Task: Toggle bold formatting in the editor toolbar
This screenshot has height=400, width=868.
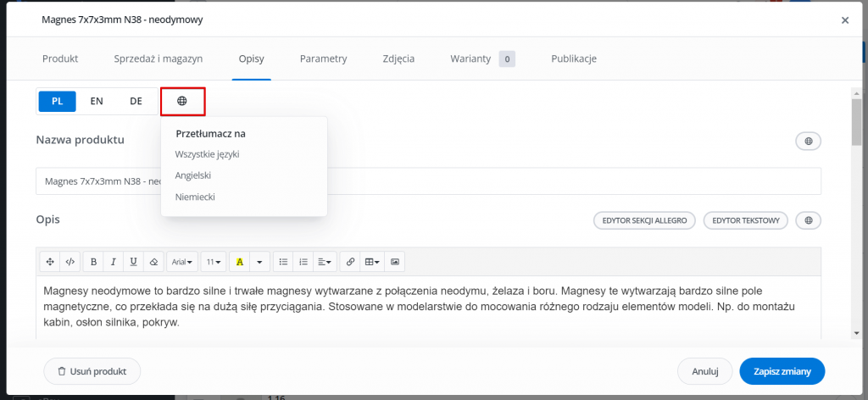Action: 93,262
